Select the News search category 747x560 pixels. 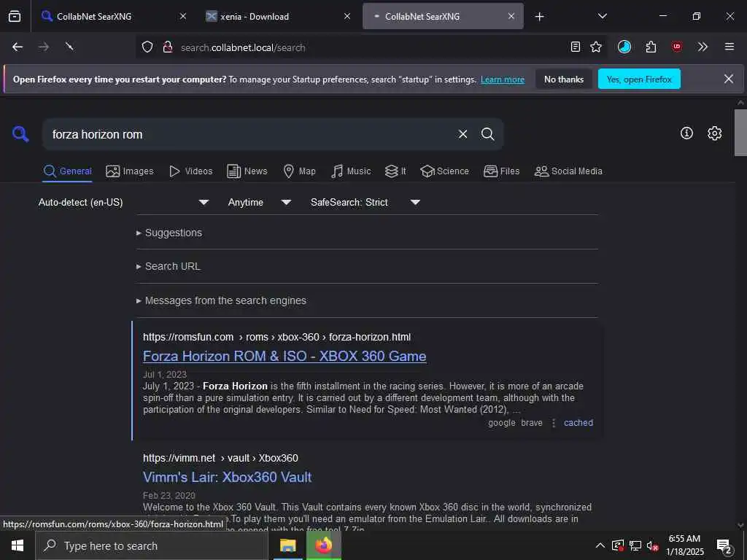(247, 171)
